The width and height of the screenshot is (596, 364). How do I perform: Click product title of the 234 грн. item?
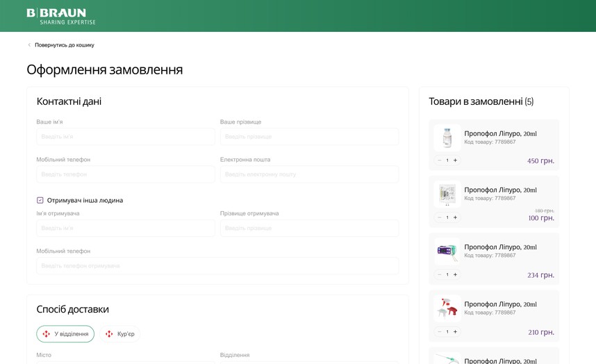500,247
